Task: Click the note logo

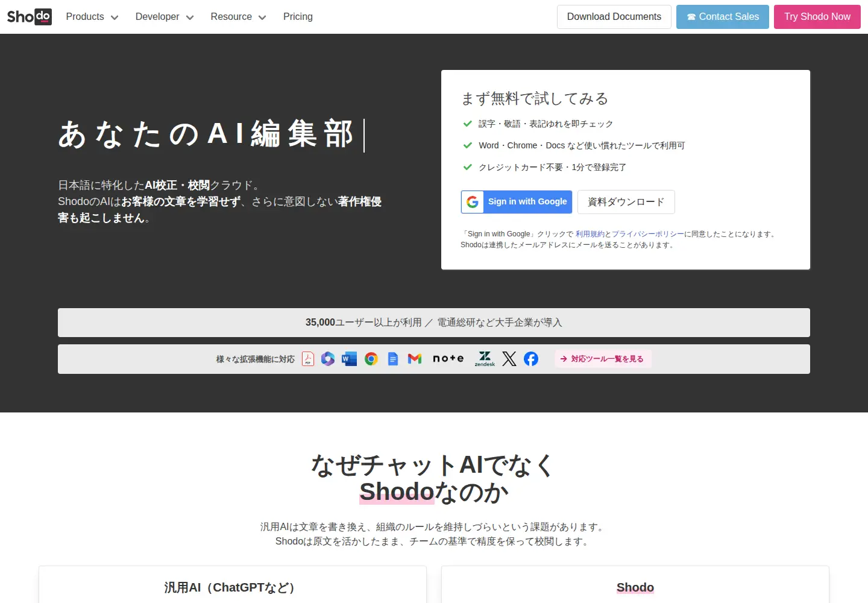Action: pyautogui.click(x=448, y=358)
